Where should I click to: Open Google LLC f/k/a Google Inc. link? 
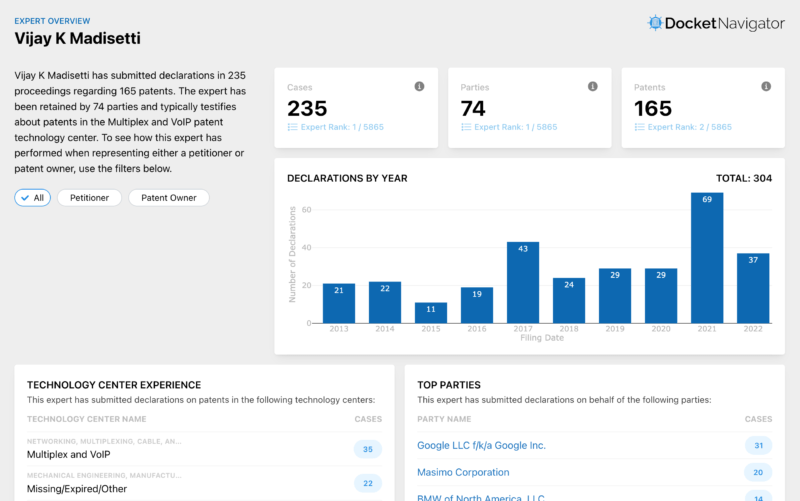click(x=481, y=445)
